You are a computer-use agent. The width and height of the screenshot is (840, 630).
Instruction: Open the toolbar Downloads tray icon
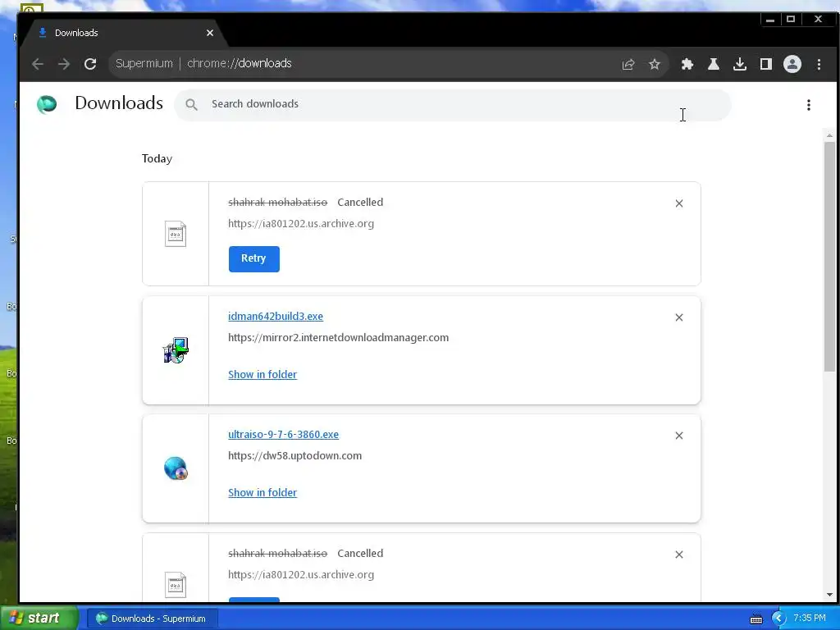pos(739,64)
